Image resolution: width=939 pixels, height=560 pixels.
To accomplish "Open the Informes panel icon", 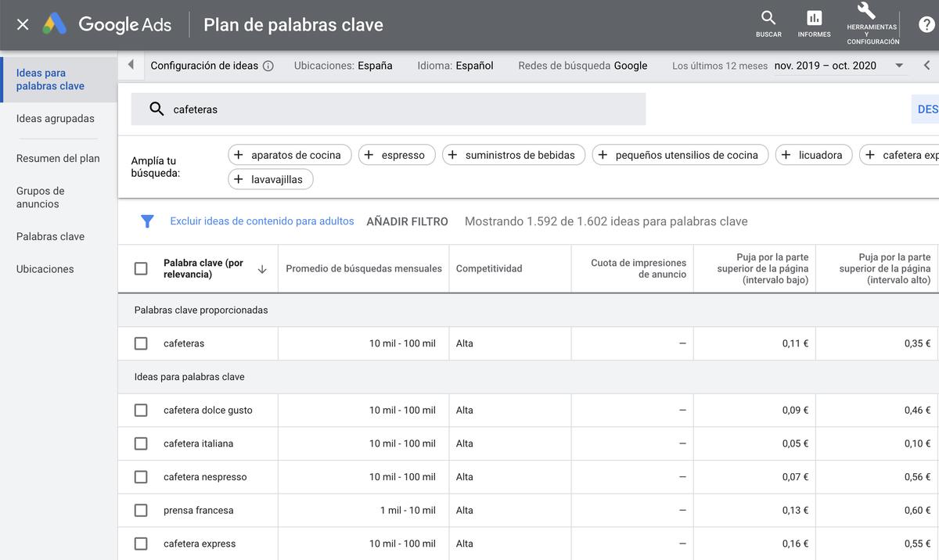I will 814,19.
